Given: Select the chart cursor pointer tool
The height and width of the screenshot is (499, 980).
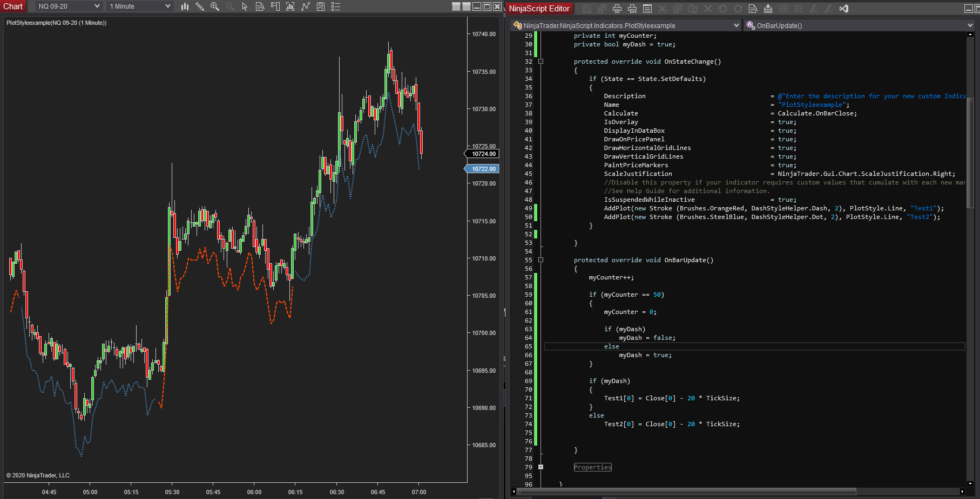Looking at the screenshot, I should 245,6.
